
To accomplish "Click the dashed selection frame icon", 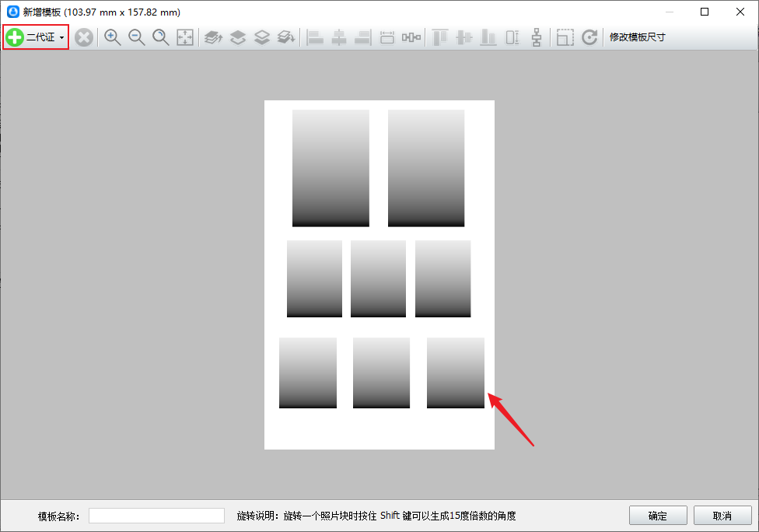I will (565, 37).
